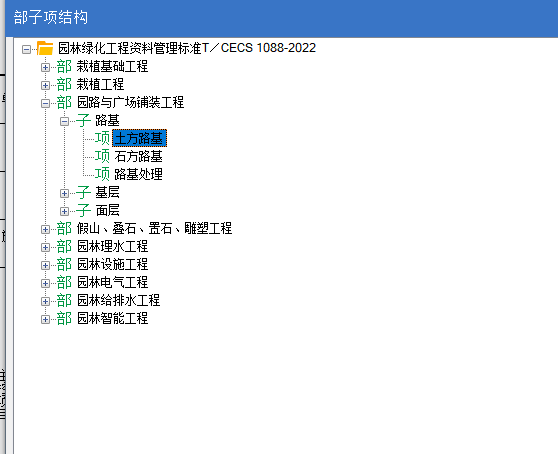Image resolution: width=558 pixels, height=454 pixels.
Task: Collapse the root 园林绿化工程资料管理标准 node
Action: [26, 49]
